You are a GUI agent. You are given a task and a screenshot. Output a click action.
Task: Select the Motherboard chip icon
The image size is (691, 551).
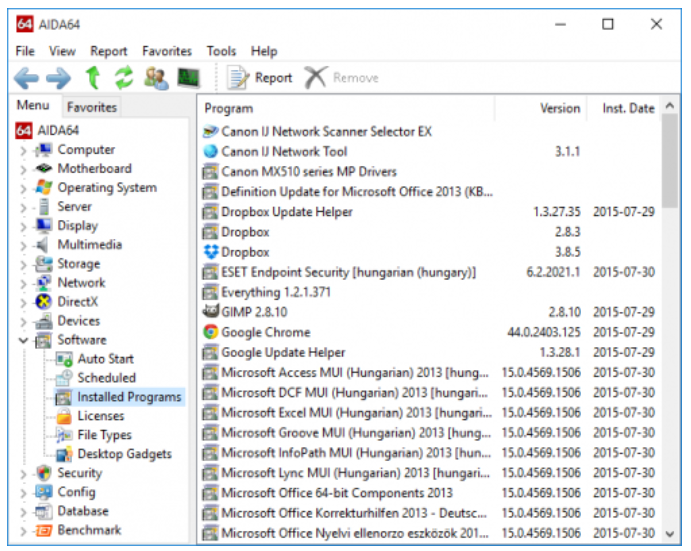tap(44, 169)
